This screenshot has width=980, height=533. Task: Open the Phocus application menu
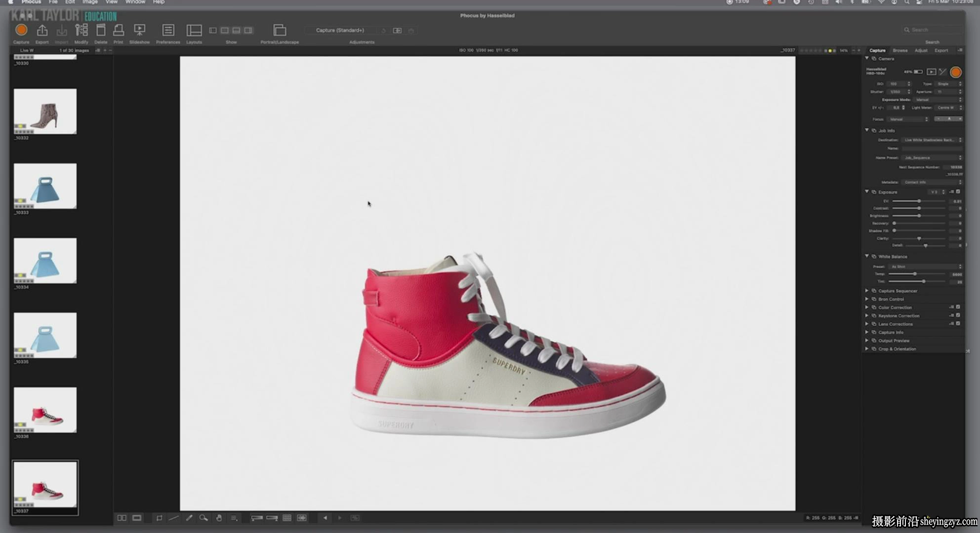click(x=31, y=2)
